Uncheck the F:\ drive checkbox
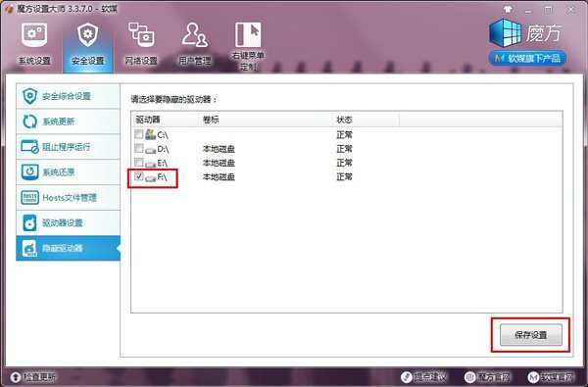Screen dimensions: 588x387 pyautogui.click(x=139, y=176)
